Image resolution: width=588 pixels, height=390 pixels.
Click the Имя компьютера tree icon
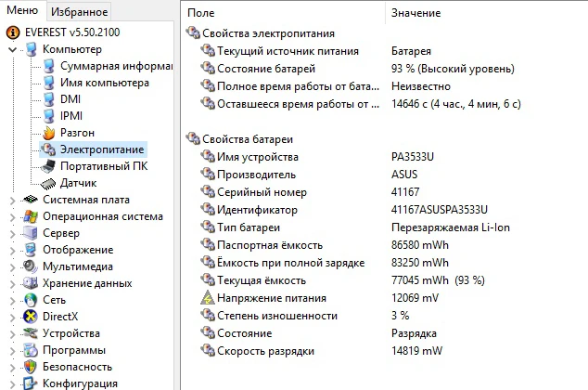point(49,83)
